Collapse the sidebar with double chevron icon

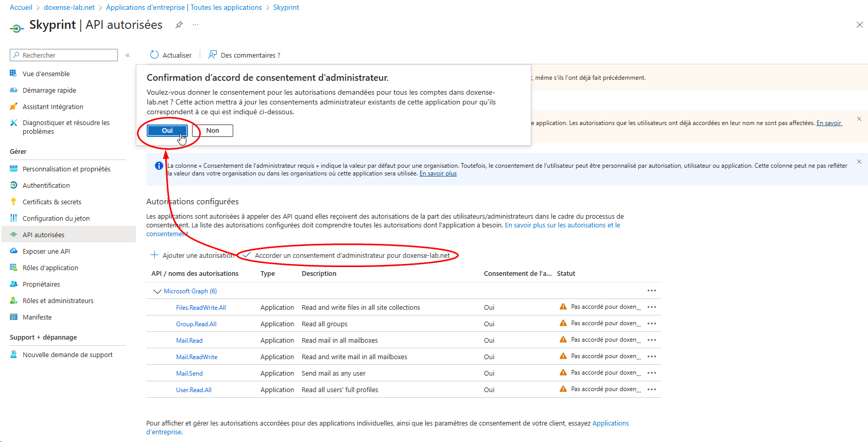coord(128,55)
